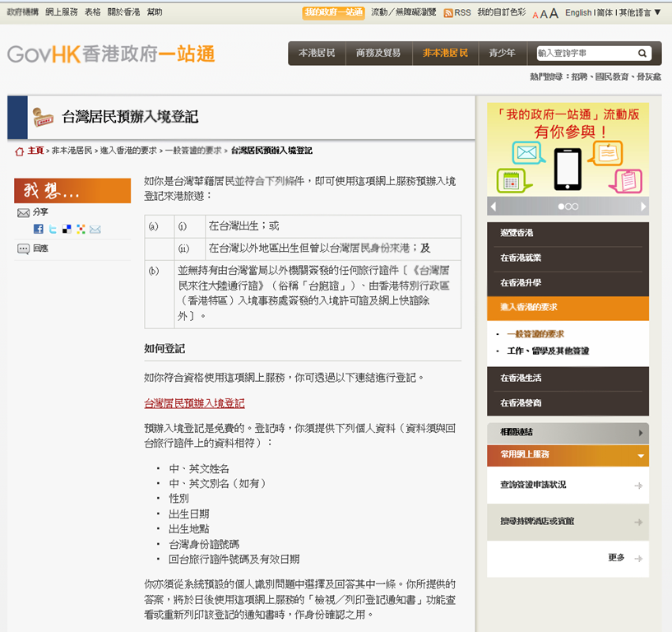Screen dimensions: 672x632
Task: Click the speech bubble icon beside 回應
Action: pos(23,249)
